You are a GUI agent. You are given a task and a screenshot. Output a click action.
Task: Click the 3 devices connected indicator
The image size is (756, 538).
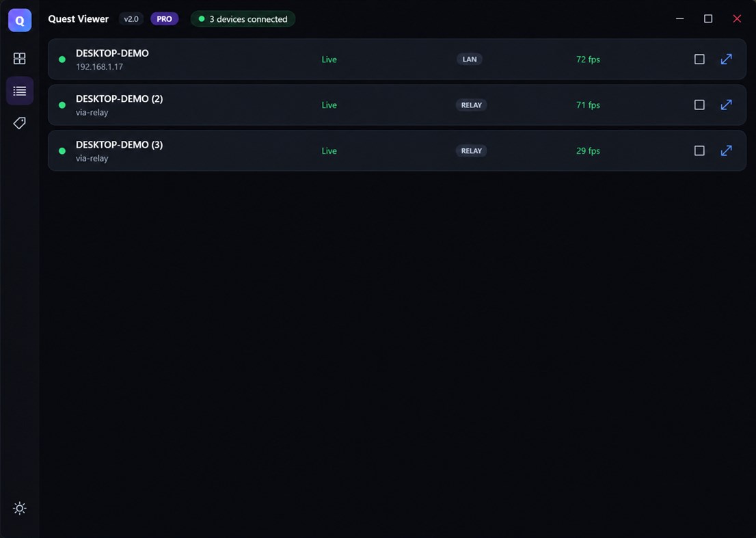click(243, 19)
